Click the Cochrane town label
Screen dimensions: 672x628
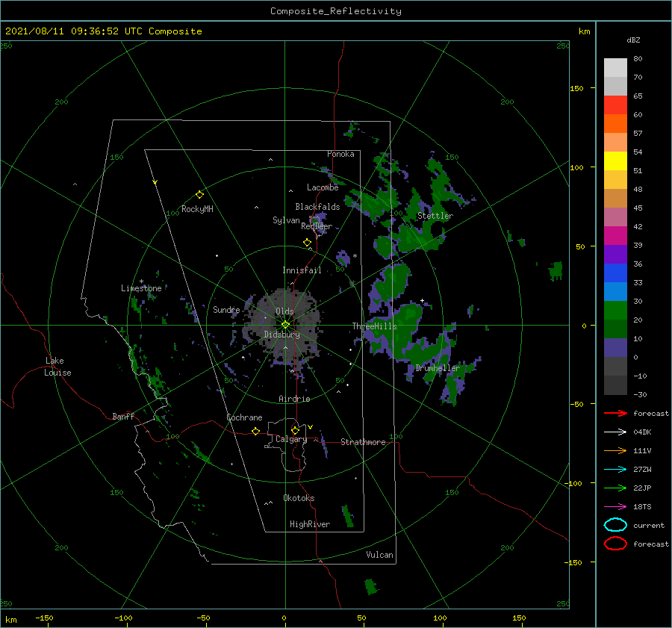coord(244,417)
